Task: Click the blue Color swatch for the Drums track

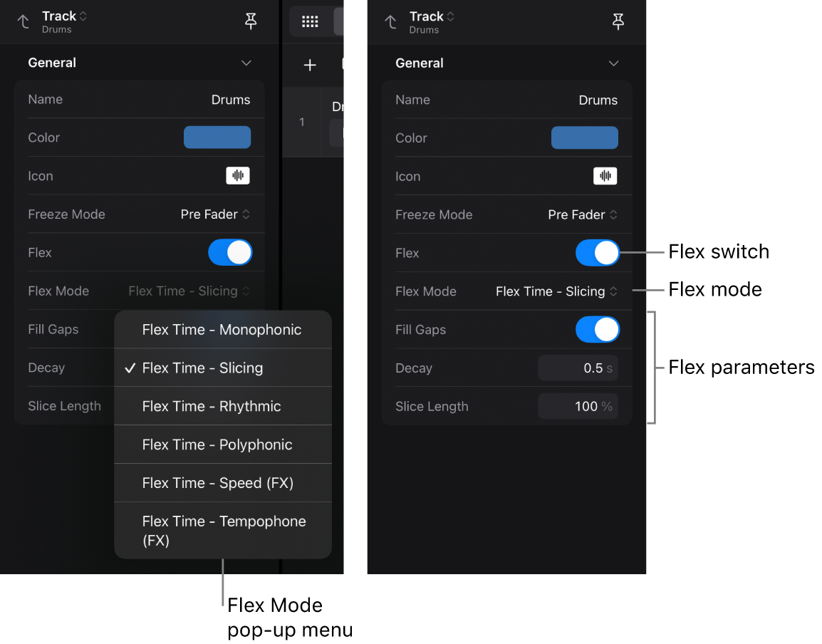Action: tap(217, 137)
